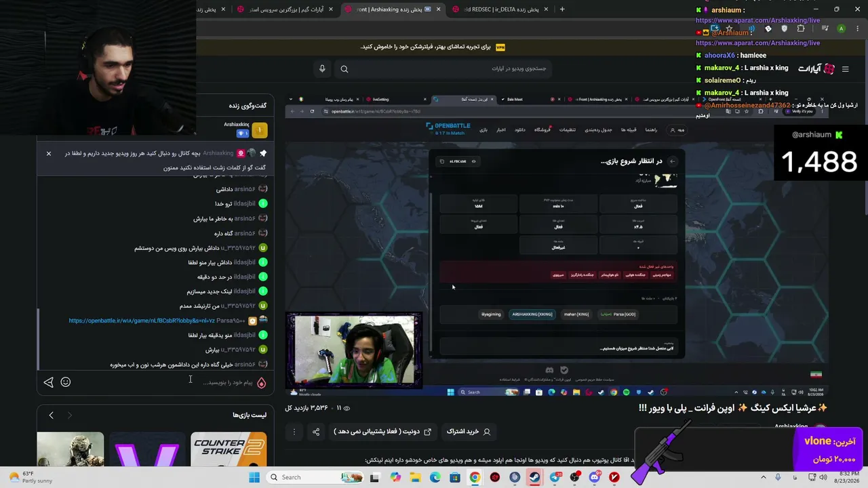The image size is (868, 488).
Task: Click the chat message گناه داره from arsin
Action: click(x=222, y=233)
